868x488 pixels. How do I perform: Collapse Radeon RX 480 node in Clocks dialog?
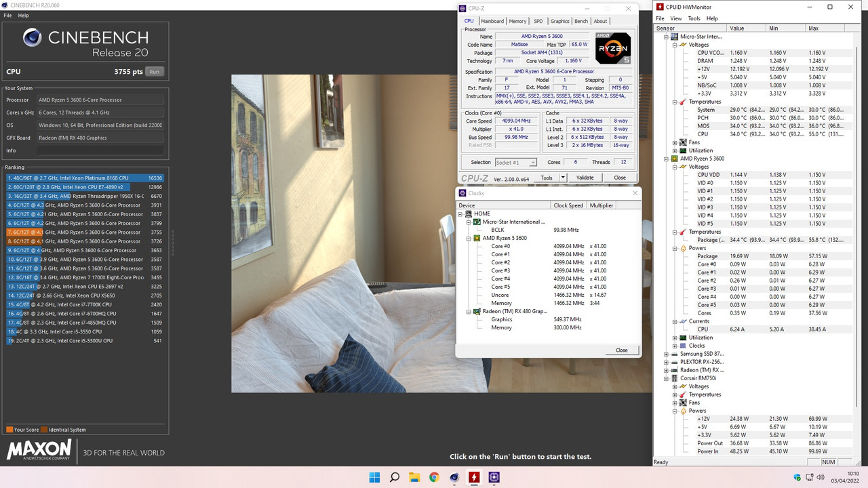(x=469, y=311)
